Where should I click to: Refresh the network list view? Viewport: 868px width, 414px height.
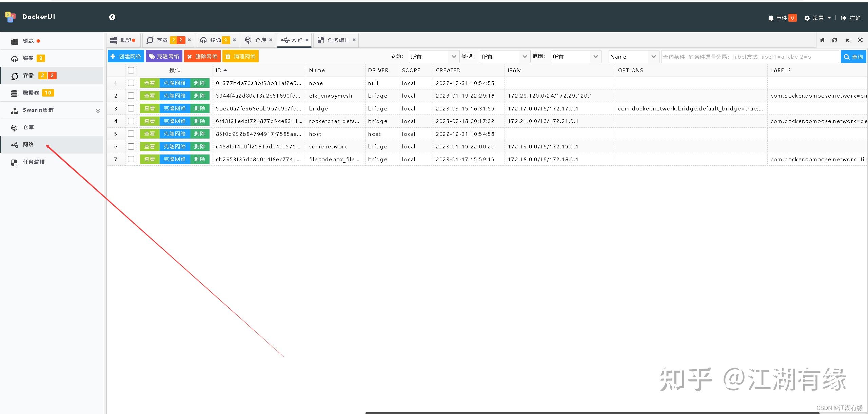pyautogui.click(x=835, y=40)
